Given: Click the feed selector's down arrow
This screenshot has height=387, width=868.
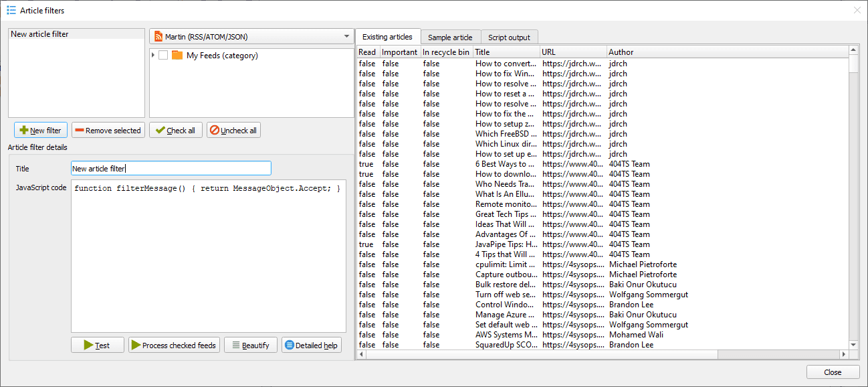Looking at the screenshot, I should coord(346,37).
